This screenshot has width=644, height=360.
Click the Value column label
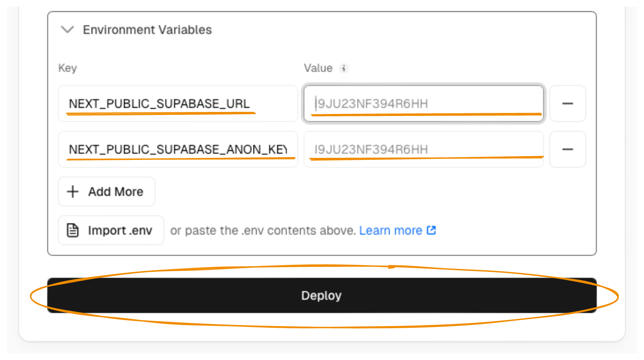[x=318, y=68]
